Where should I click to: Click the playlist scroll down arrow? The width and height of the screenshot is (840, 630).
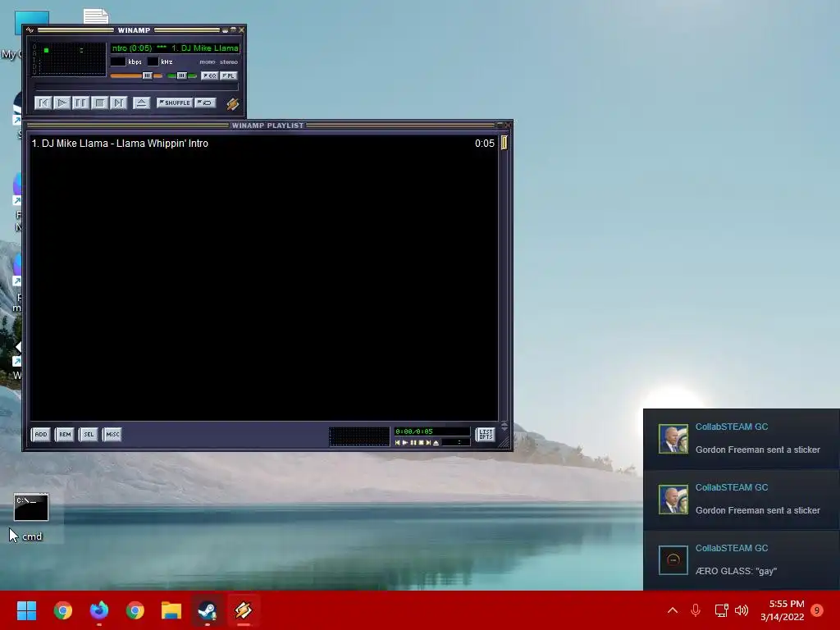(504, 428)
